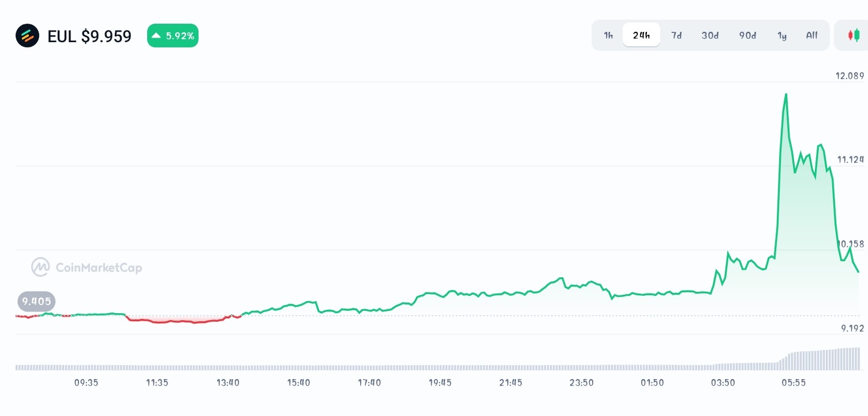Select the 7d timeframe tab
Screen dimensions: 868x416
[x=676, y=35]
